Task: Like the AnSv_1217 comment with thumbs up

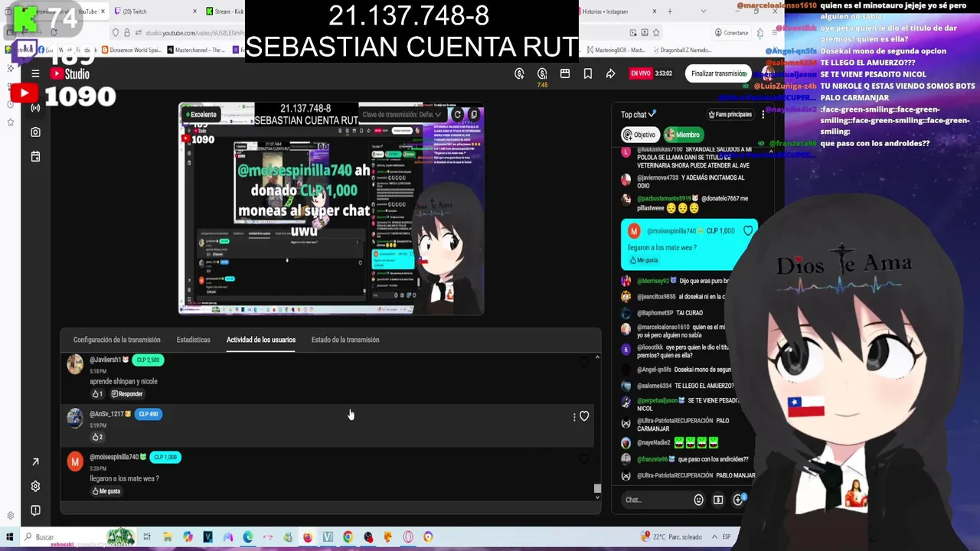Action: pos(97,437)
